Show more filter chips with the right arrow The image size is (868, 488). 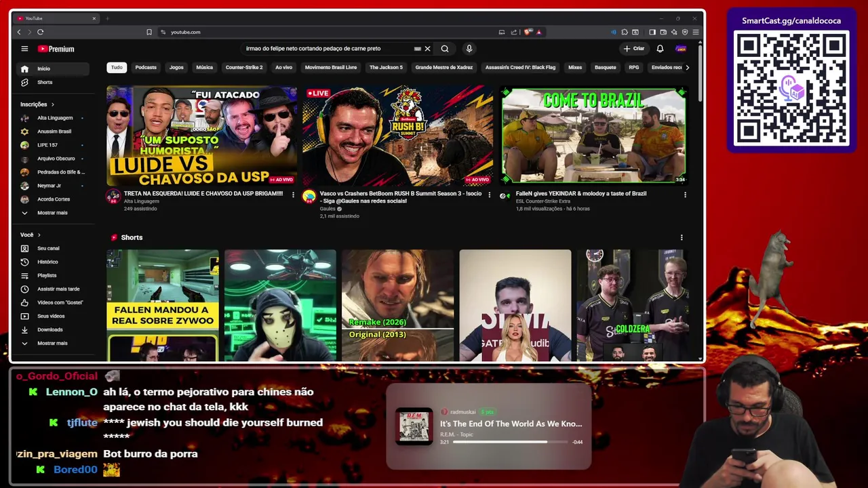(x=687, y=67)
